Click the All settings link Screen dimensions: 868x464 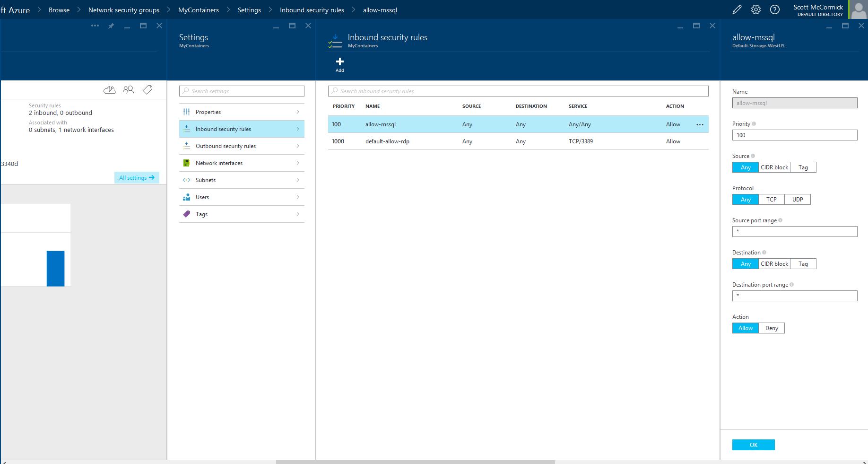pos(137,178)
